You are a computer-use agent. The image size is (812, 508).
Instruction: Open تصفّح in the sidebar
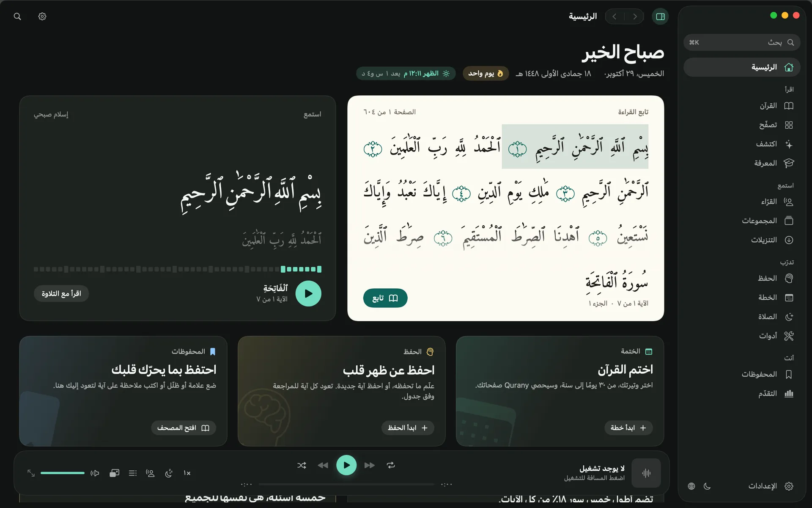point(741,125)
